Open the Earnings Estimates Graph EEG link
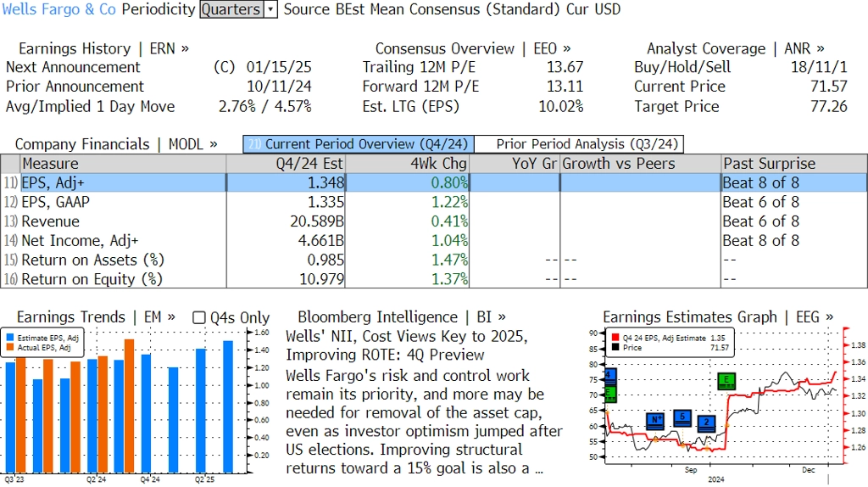This screenshot has width=868, height=487. pos(718,317)
